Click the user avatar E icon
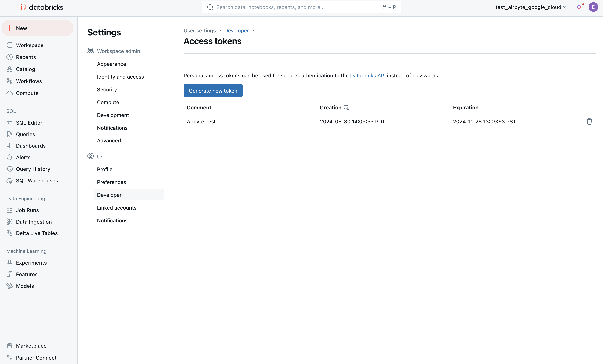This screenshot has height=364, width=603. pos(593,7)
